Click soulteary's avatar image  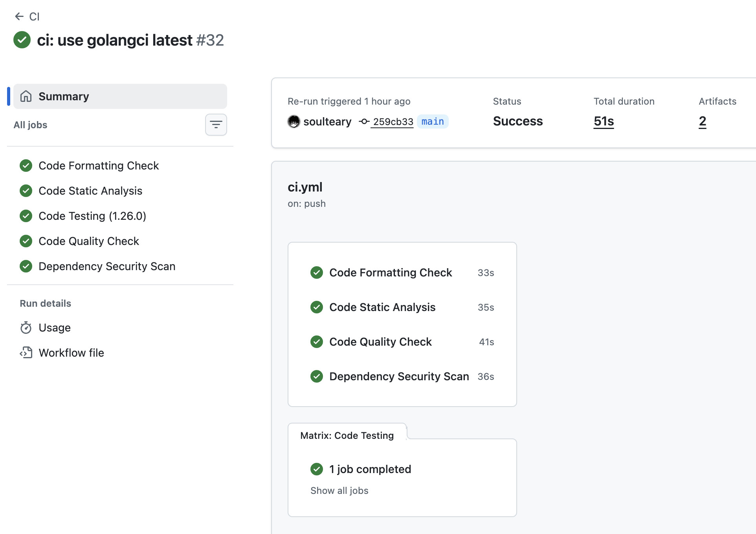coord(294,122)
